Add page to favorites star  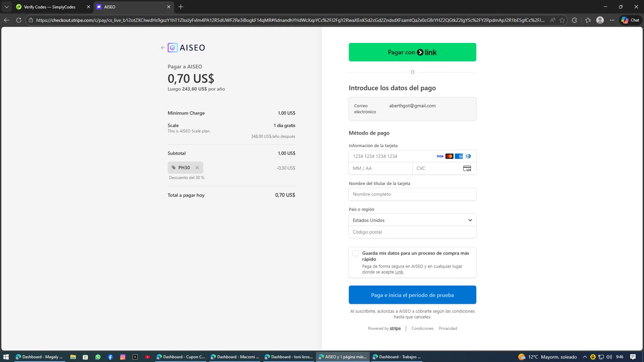562,20
